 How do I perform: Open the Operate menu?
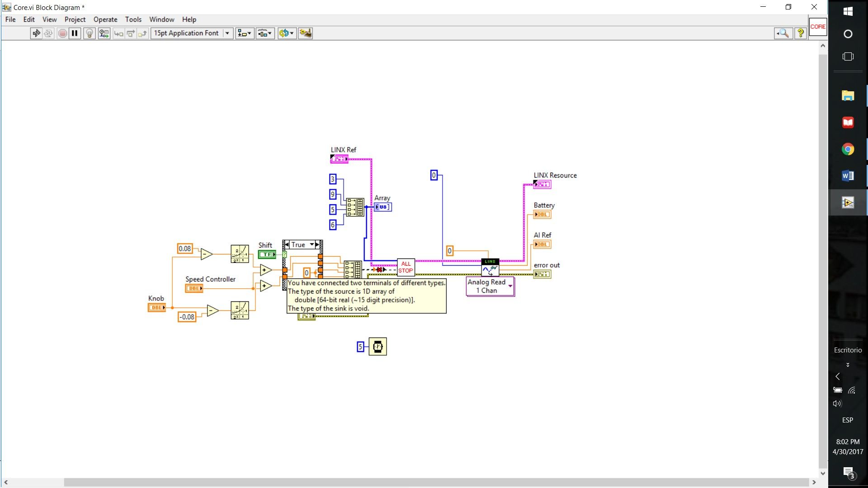105,19
